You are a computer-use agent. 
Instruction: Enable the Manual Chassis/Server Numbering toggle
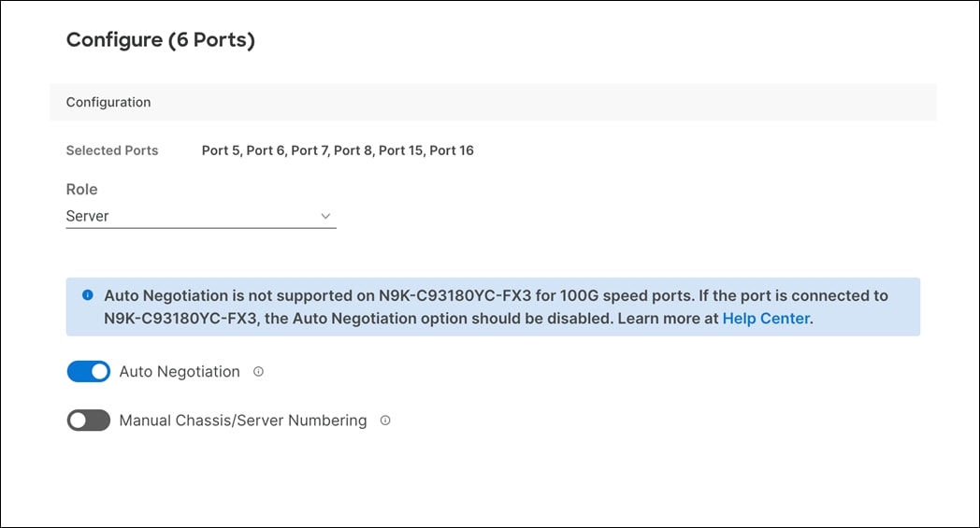[x=89, y=421]
